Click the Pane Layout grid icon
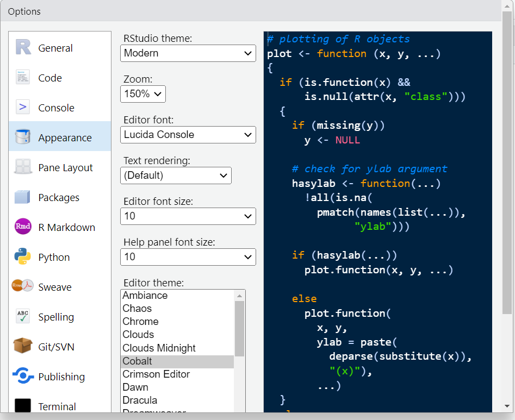 click(23, 167)
